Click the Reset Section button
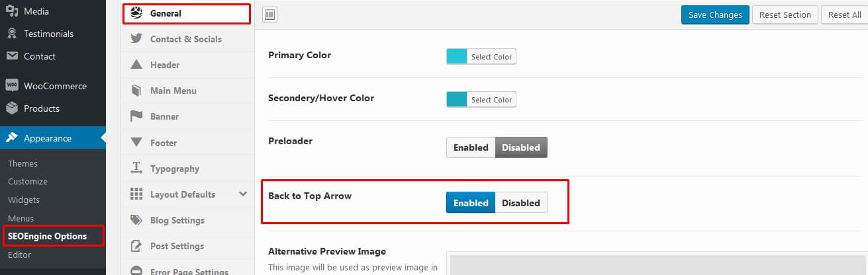868x275 pixels. point(785,15)
